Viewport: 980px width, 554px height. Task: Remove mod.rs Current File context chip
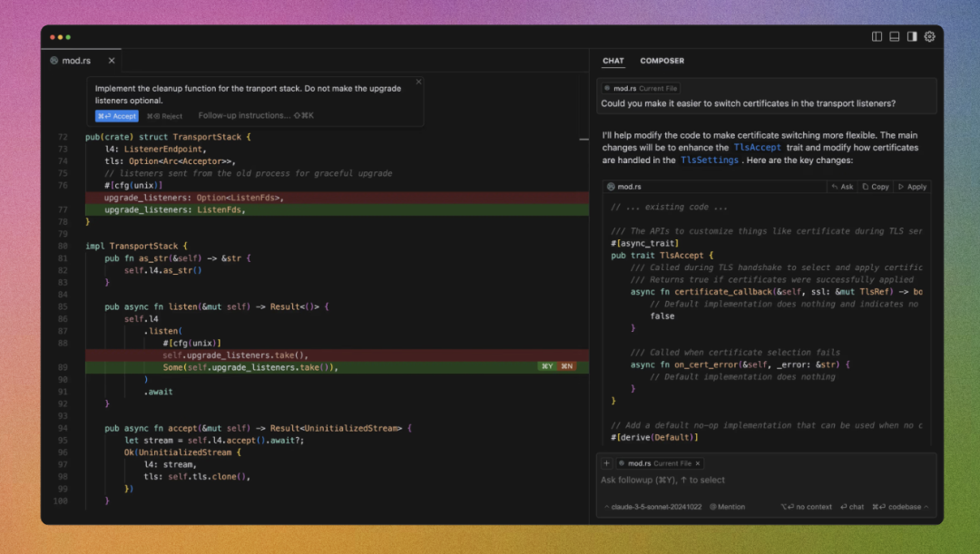[x=698, y=463]
